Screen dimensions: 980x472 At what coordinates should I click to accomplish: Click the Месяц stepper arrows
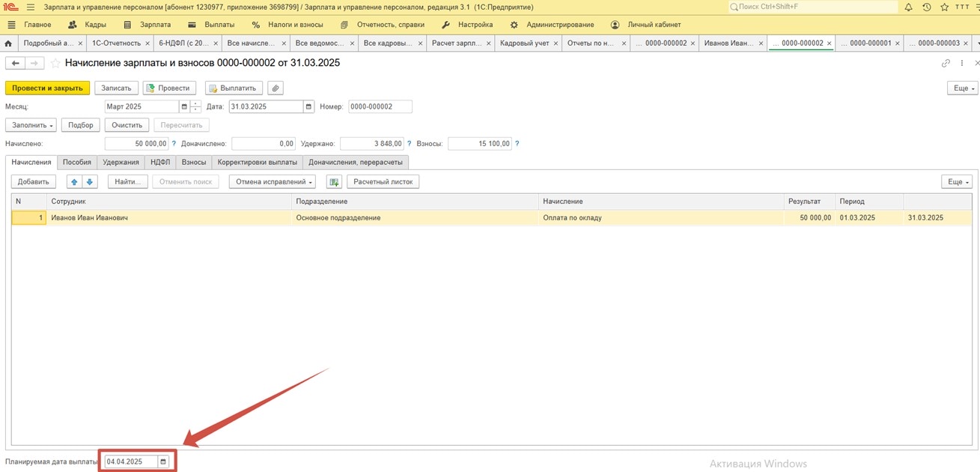(195, 107)
